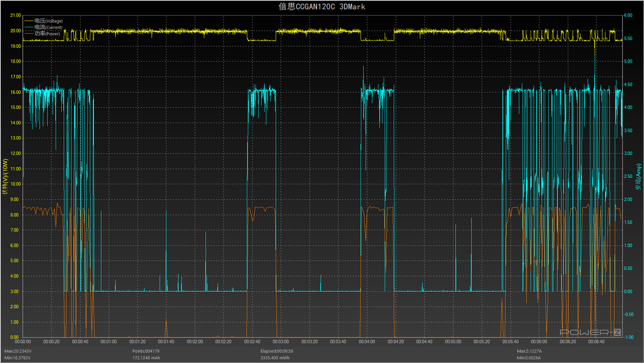644x363 pixels.
Task: Click the 16.00 label on voltage axis
Action: 16,92
